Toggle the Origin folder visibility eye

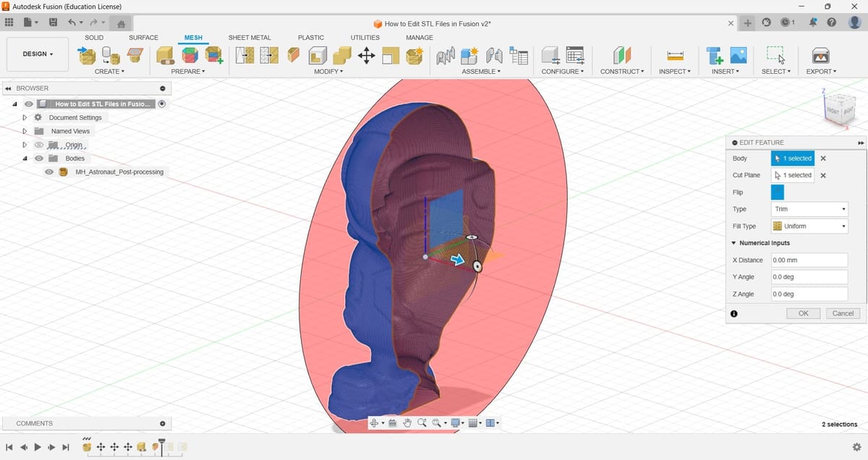[39, 145]
